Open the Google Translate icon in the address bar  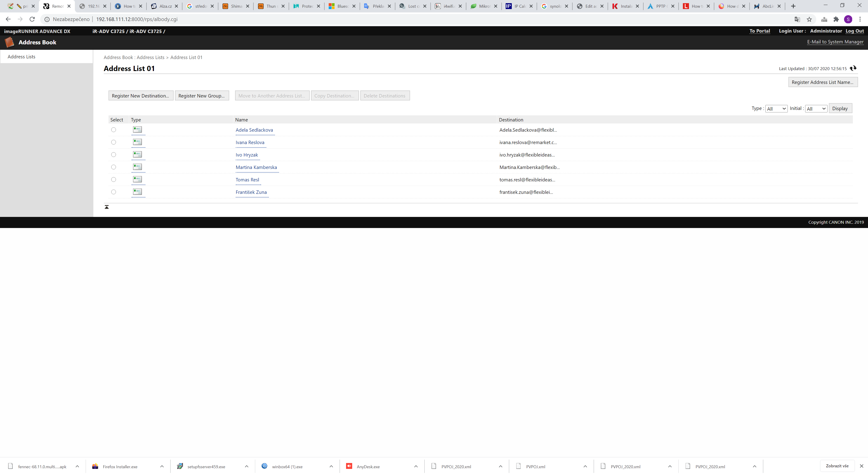[797, 19]
